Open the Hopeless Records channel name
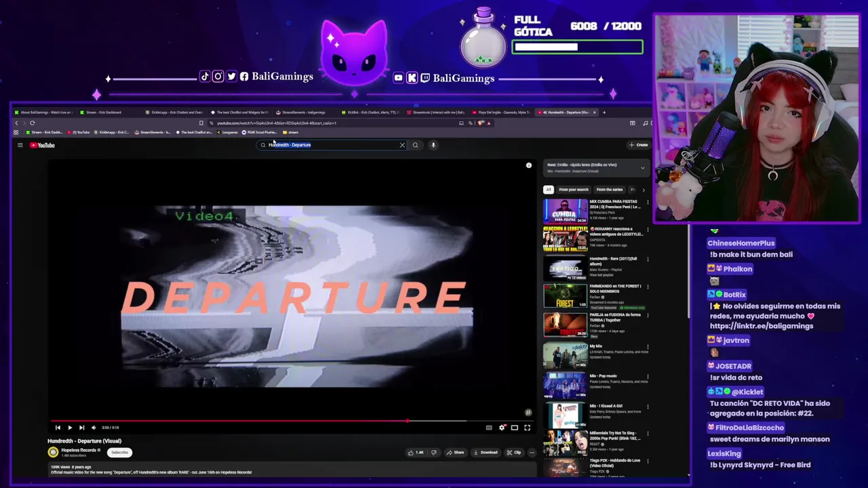Viewport: 868px width, 488px height. (79, 450)
